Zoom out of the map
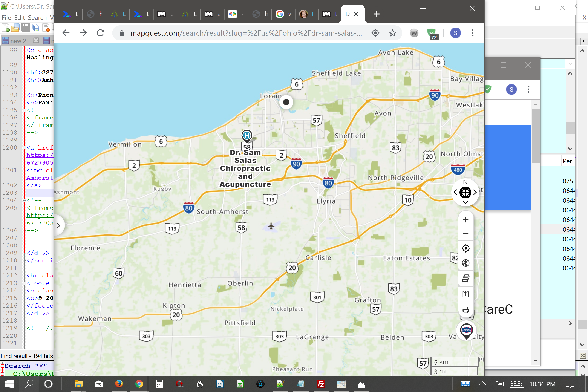 [465, 234]
